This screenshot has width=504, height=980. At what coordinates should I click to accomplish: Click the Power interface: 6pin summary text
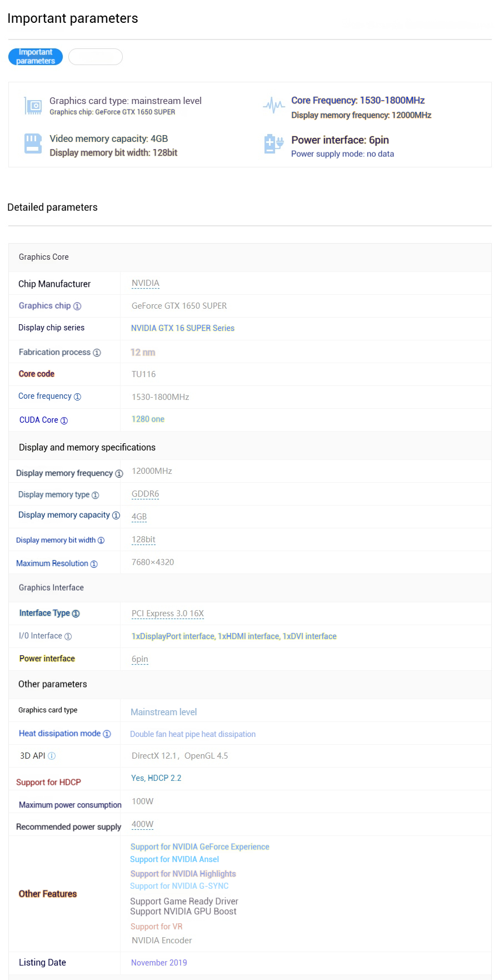click(340, 140)
